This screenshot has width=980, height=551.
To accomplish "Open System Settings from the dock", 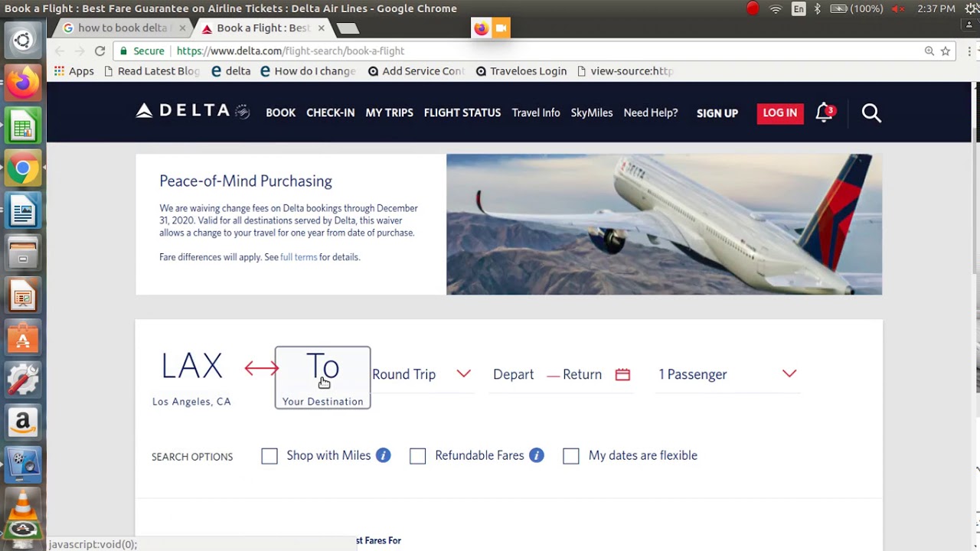I will (23, 380).
